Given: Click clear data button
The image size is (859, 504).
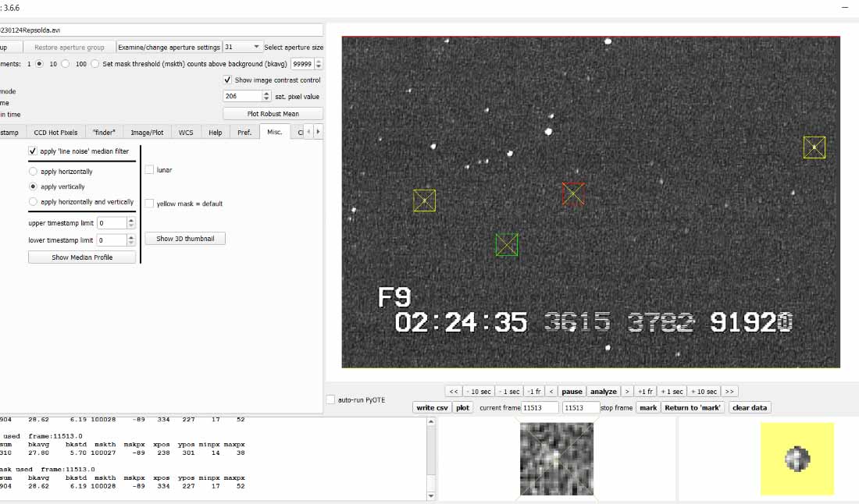Looking at the screenshot, I should point(750,408).
